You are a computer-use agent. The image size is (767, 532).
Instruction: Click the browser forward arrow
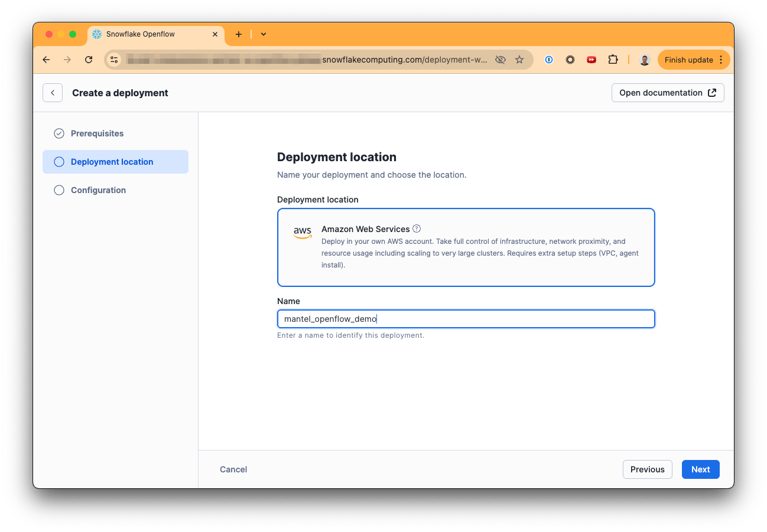pos(67,60)
